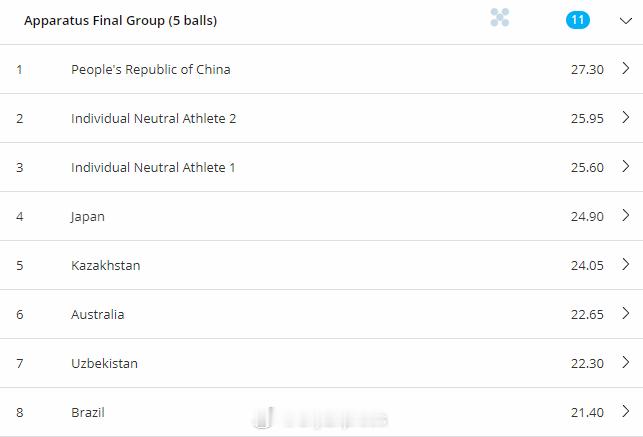Select Brazil in the rankings list
643x437 pixels.
pyautogui.click(x=88, y=412)
